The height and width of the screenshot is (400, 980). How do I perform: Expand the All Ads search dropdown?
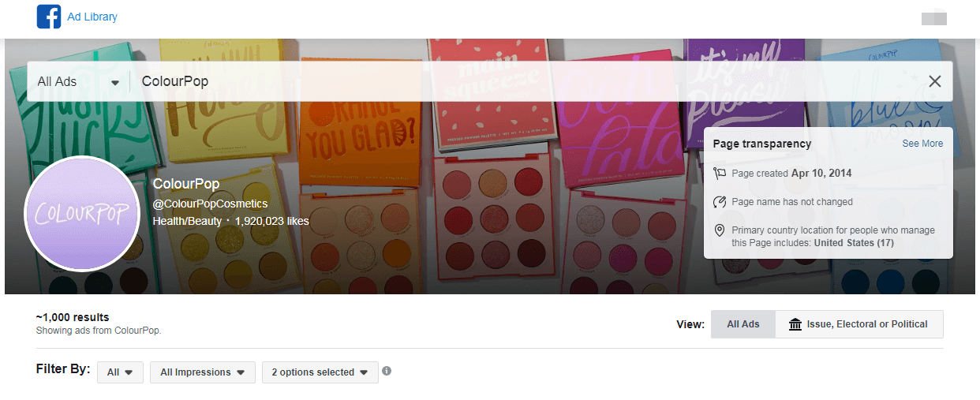78,82
